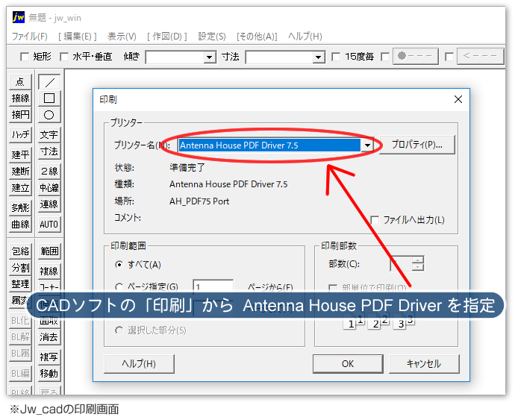Select the rectangle drawing tool
Screen dimensions: 515x420
49,98
